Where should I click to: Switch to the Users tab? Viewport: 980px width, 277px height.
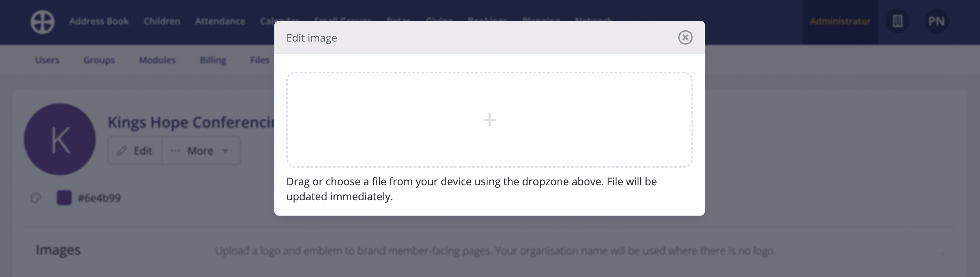pyautogui.click(x=47, y=60)
